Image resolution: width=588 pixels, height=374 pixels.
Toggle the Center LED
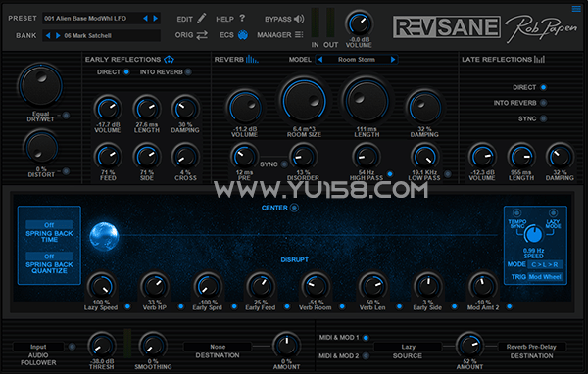click(x=294, y=208)
